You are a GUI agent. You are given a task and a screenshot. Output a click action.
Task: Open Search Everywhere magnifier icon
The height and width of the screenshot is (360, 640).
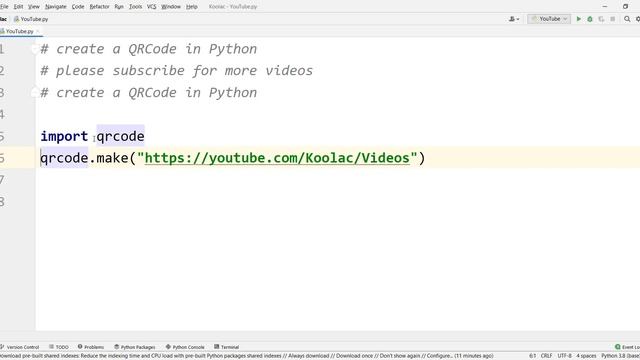(x=627, y=19)
